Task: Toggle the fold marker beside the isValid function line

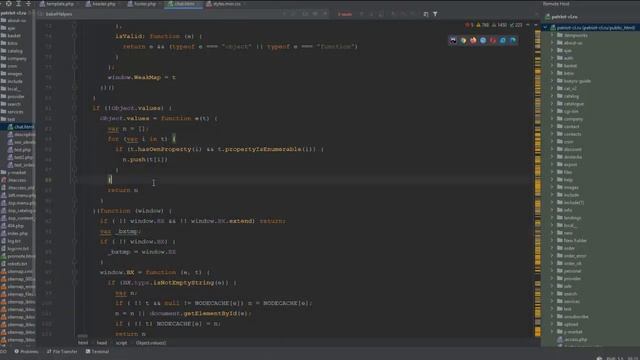Action: click(x=74, y=36)
